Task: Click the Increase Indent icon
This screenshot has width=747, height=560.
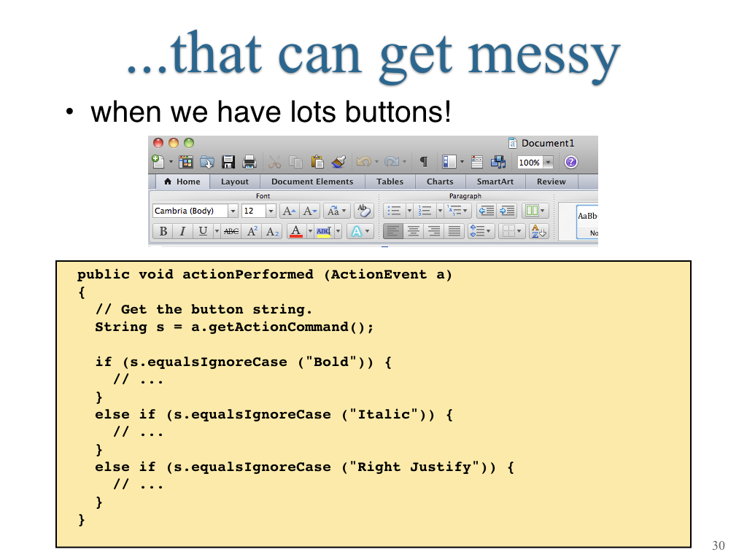Action: 508,211
